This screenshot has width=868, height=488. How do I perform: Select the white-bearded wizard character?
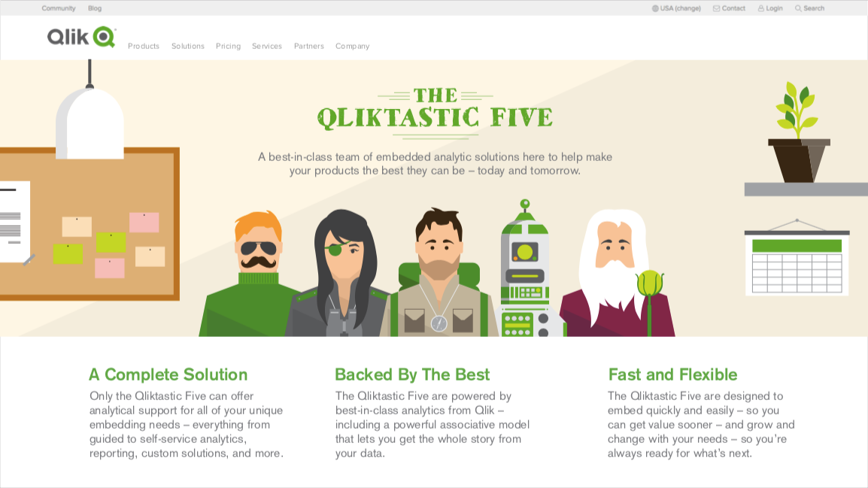[618, 273]
